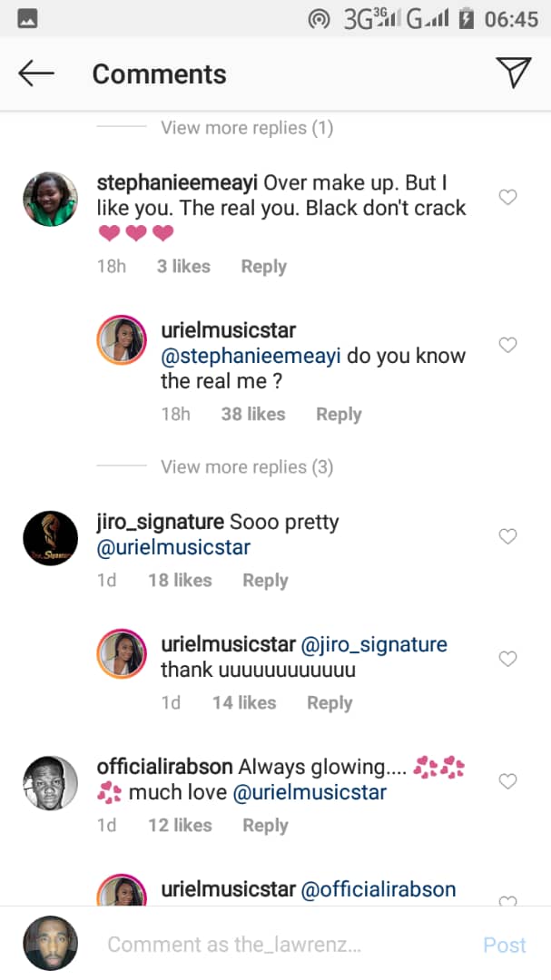
Task: Expand "View more replies (3)"
Action: (x=247, y=467)
